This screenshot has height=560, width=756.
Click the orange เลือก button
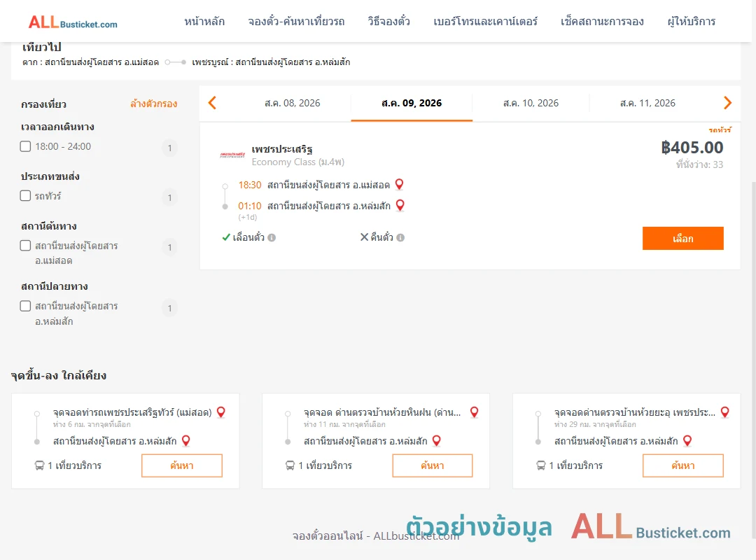[x=682, y=238]
